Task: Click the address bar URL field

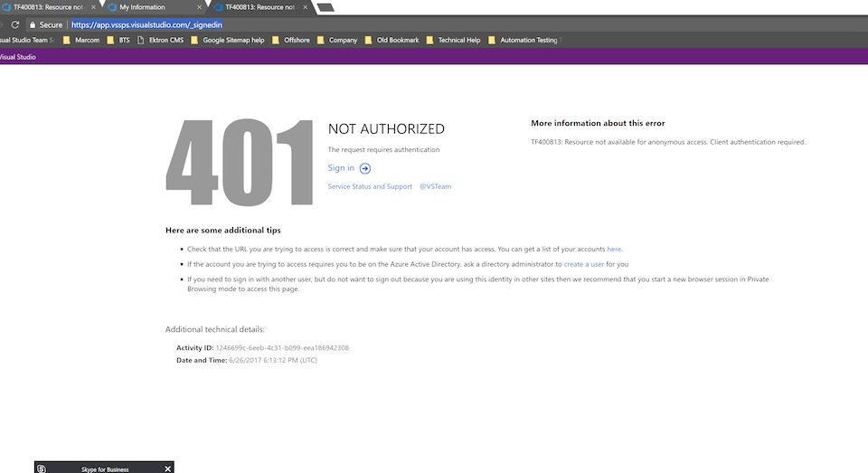Action: pyautogui.click(x=146, y=25)
